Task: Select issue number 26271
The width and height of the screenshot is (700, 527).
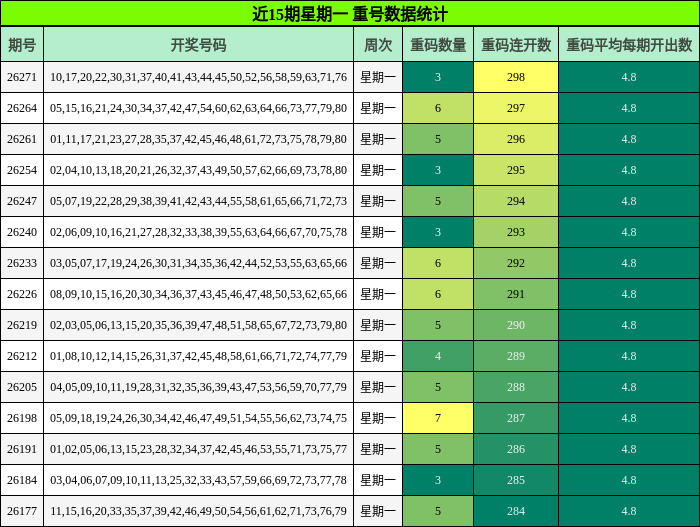Action: pyautogui.click(x=22, y=77)
